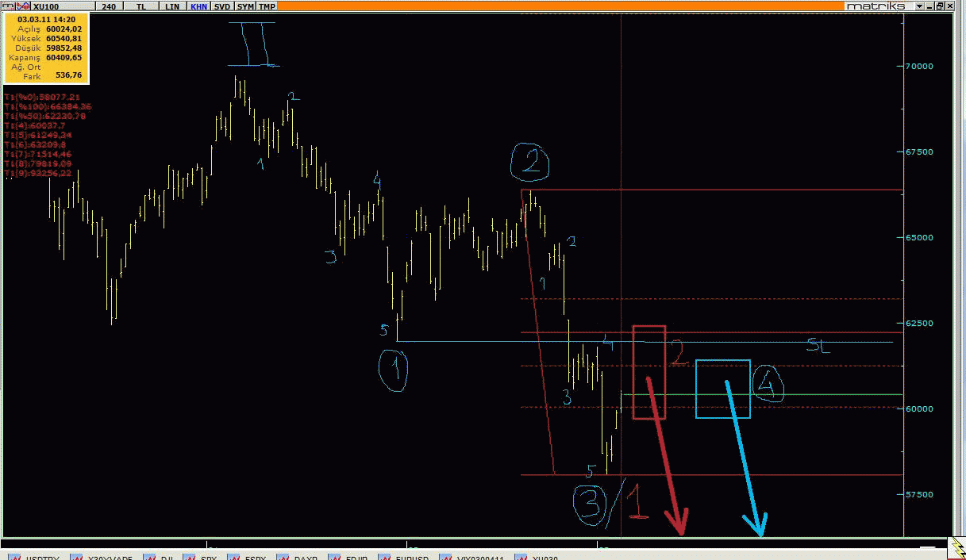Open the dropdown arrow next to the matriks logo
The image size is (966, 560).
[919, 6]
